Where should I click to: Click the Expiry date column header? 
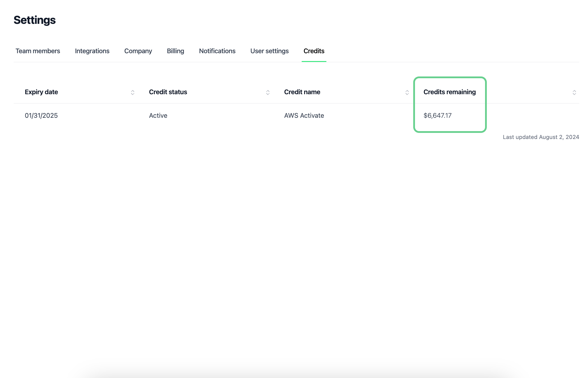(x=41, y=92)
